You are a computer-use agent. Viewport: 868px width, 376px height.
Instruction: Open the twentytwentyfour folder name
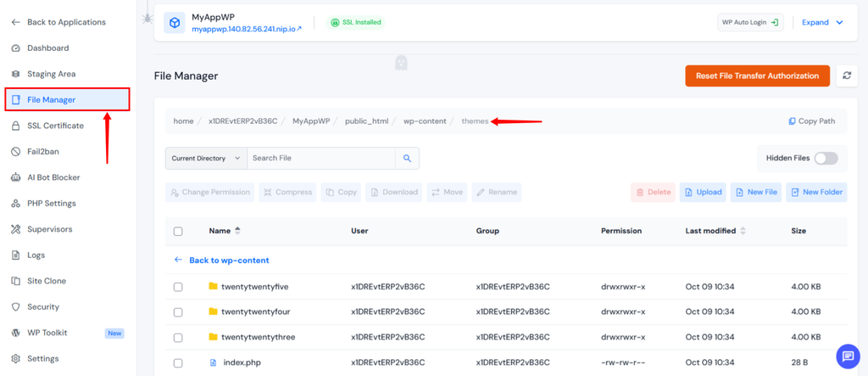click(256, 311)
